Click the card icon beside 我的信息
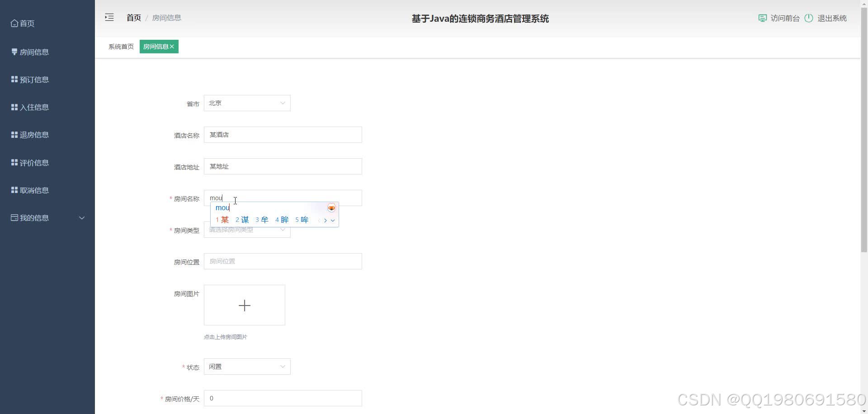This screenshot has height=414, width=868. tap(14, 218)
